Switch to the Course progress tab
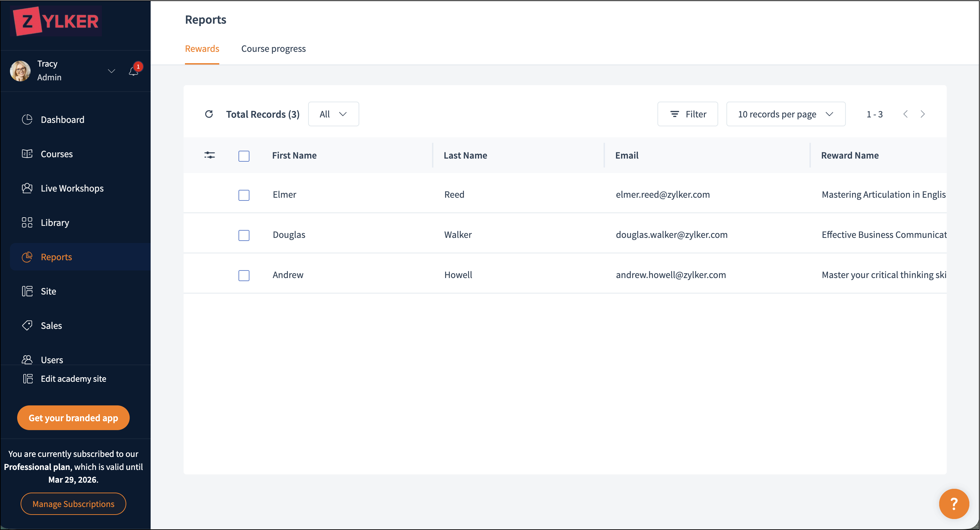This screenshot has width=980, height=530. click(273, 49)
